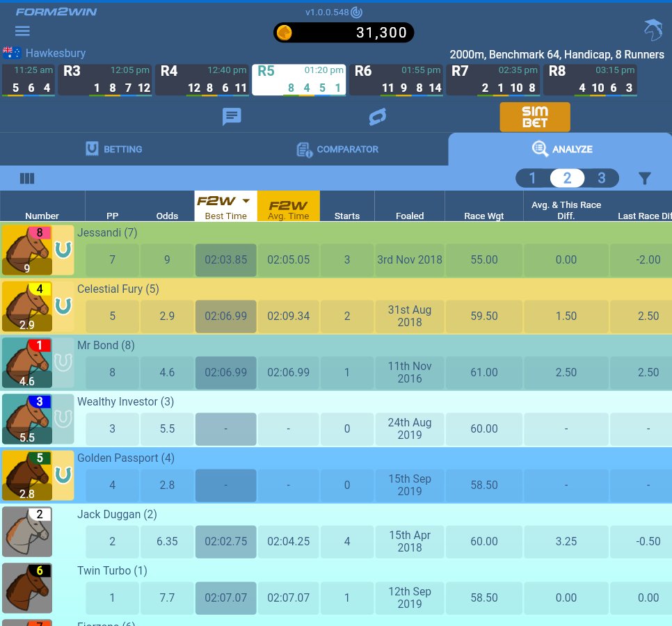Image resolution: width=672 pixels, height=626 pixels.
Task: Select Jessandi horse number 8 icon
Action: 27,250
